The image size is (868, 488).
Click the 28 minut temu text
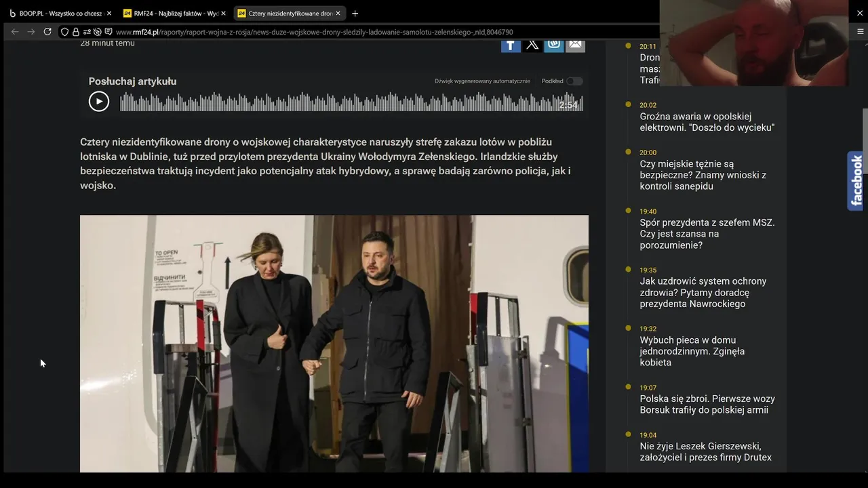[x=107, y=43]
